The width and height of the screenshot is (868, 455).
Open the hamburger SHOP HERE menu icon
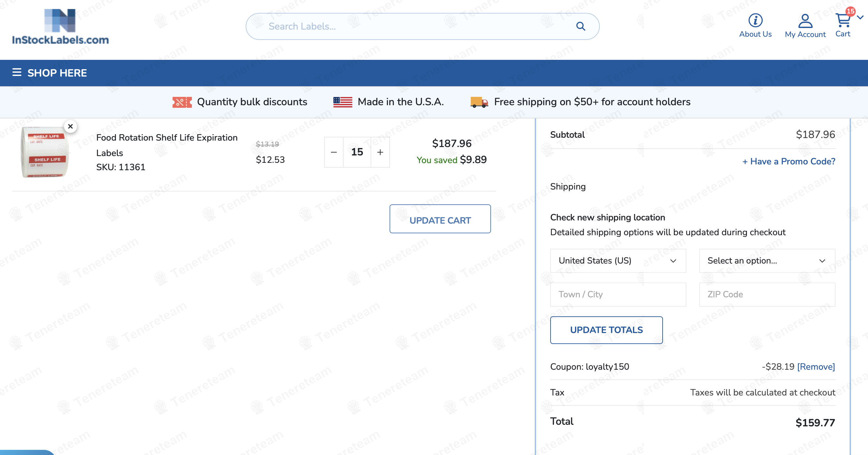17,72
